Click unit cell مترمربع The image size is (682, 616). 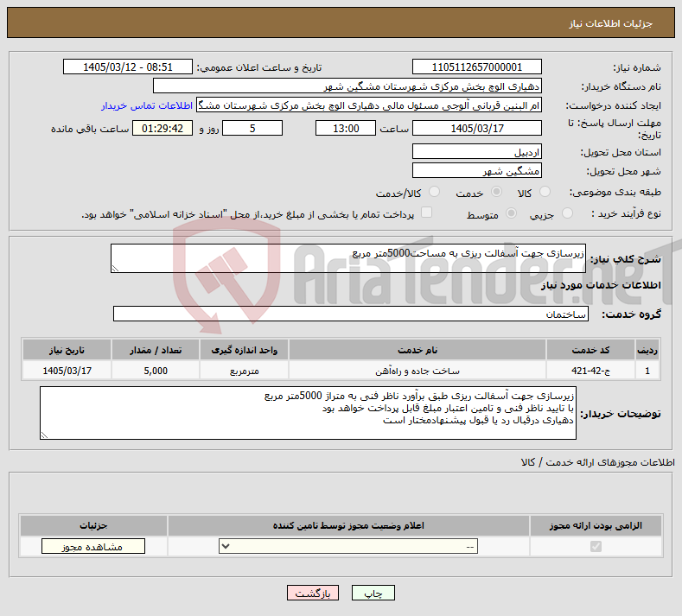pyautogui.click(x=244, y=371)
